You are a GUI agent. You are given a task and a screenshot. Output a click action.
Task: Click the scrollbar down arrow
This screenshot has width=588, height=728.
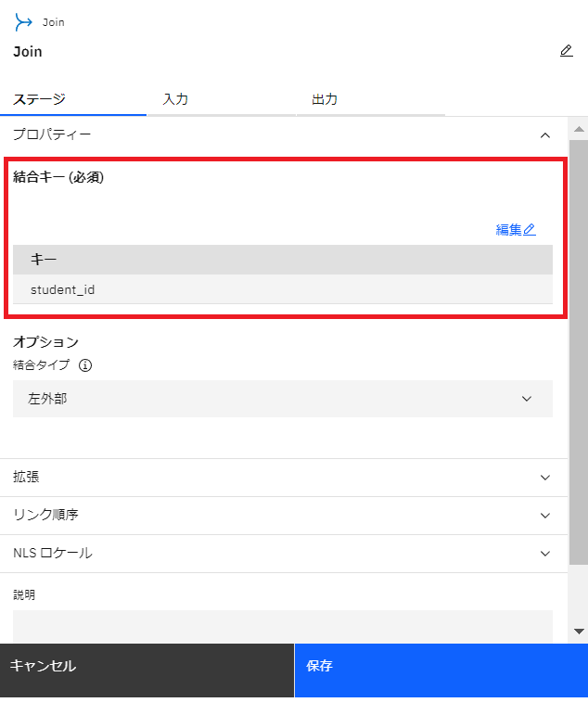tap(579, 631)
